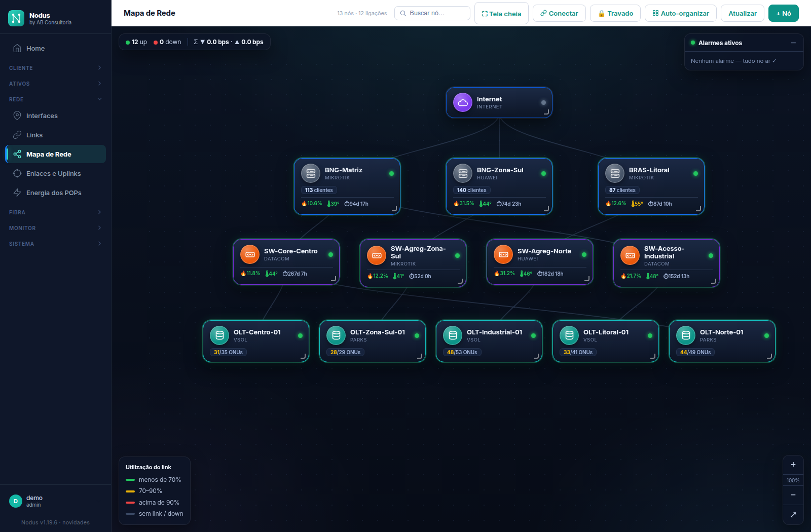Image resolution: width=811 pixels, height=532 pixels.
Task: Open Energia dos POPs page
Action: click(x=55, y=193)
